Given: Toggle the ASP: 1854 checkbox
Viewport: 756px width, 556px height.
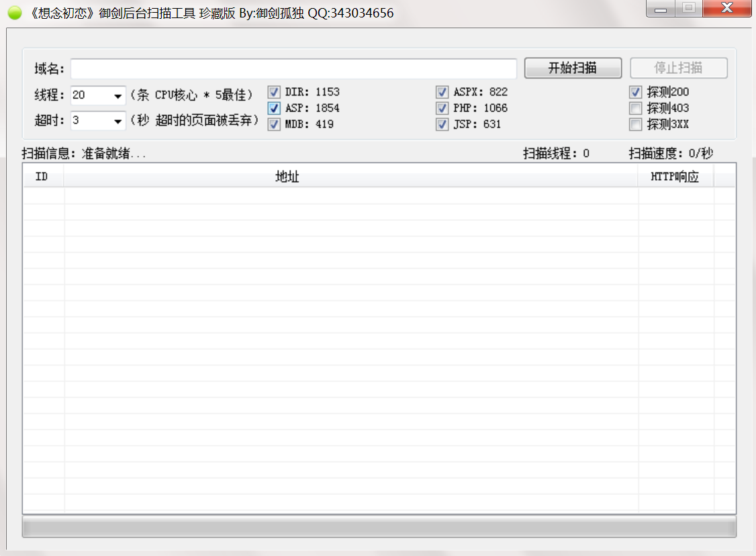Looking at the screenshot, I should pos(274,108).
